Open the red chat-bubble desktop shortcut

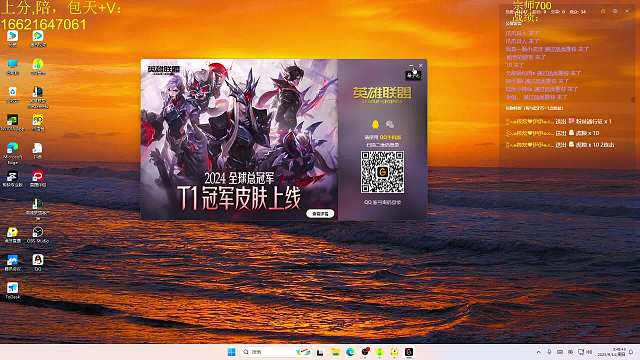point(38,179)
